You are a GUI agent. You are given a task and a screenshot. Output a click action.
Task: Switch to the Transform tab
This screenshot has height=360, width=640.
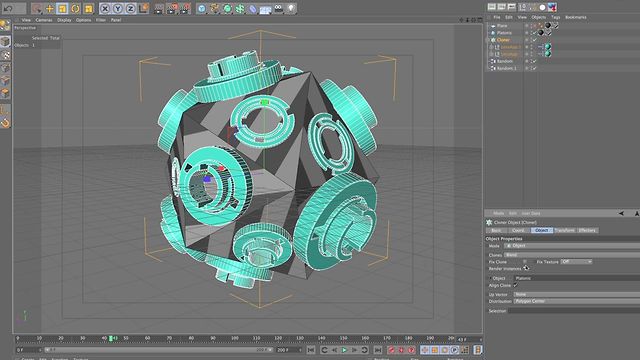pyautogui.click(x=564, y=230)
